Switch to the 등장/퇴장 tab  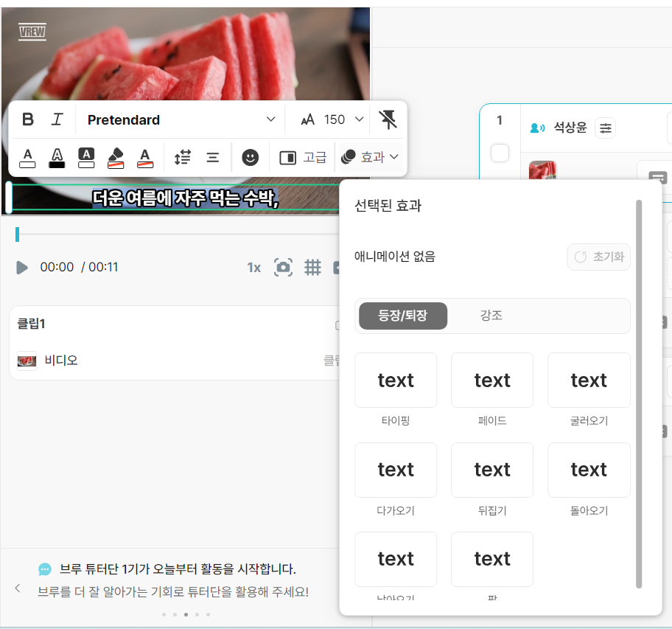click(x=403, y=316)
